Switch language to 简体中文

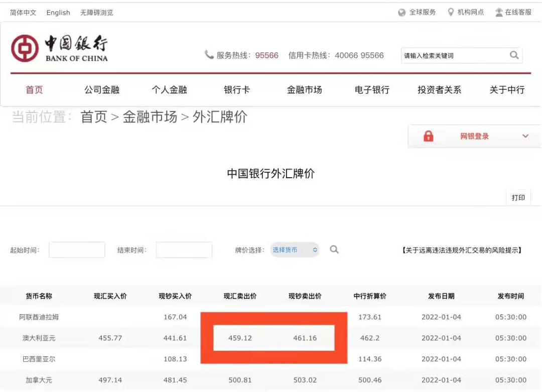coord(23,13)
